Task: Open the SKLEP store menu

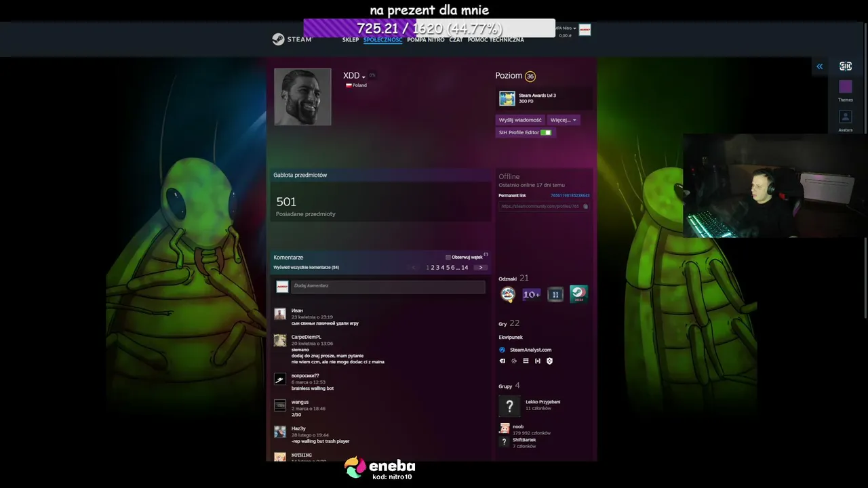Action: (351, 40)
